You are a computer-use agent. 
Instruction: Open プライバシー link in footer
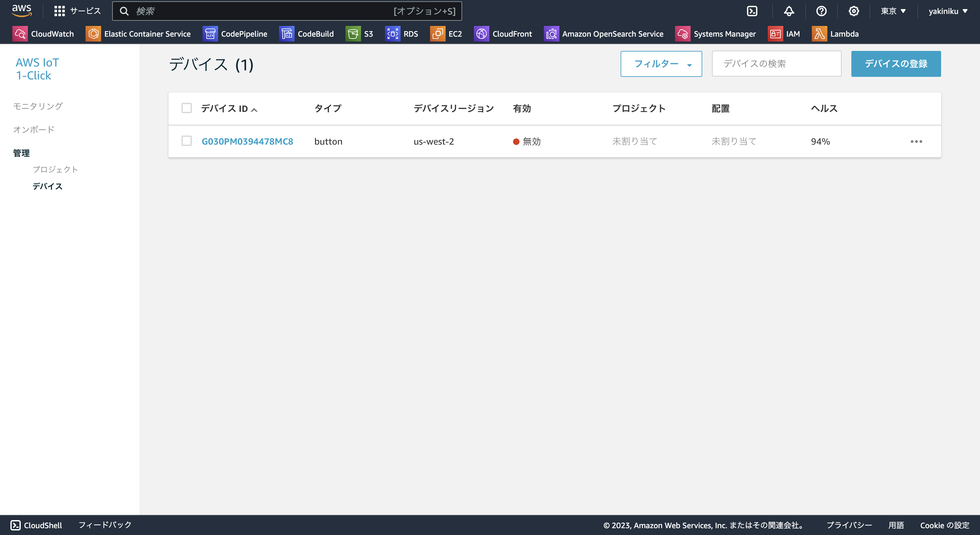(849, 525)
